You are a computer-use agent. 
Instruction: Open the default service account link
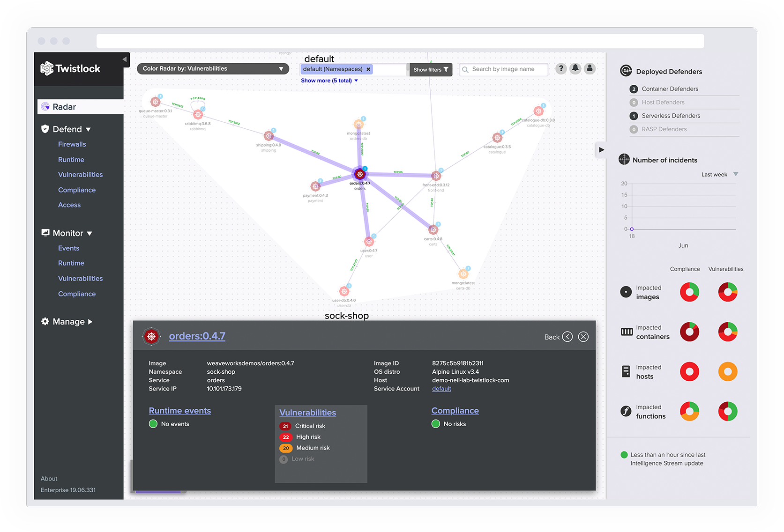tap(441, 389)
